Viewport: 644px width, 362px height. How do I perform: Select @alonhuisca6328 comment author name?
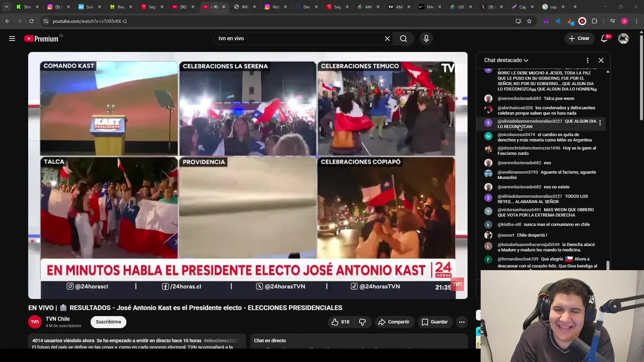coord(515,108)
